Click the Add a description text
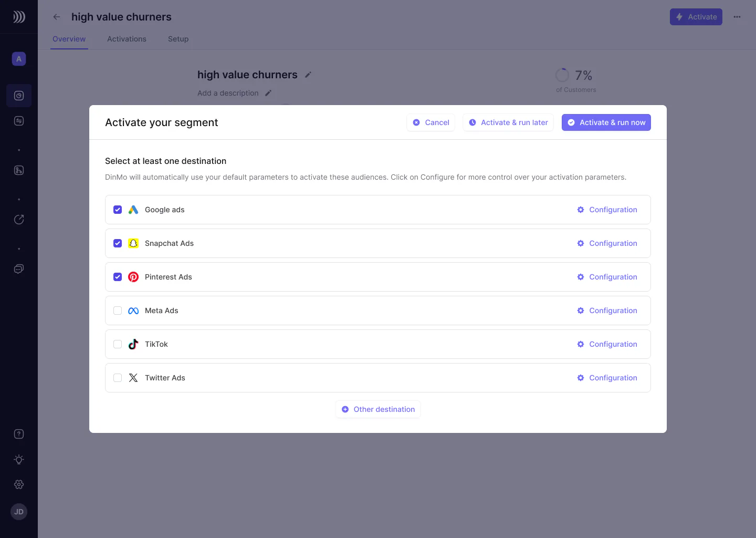The image size is (756, 538). pyautogui.click(x=228, y=93)
